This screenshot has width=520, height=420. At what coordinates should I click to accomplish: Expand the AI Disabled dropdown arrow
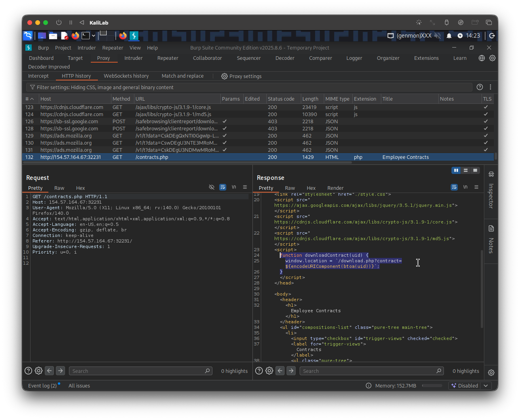pyautogui.click(x=486, y=386)
